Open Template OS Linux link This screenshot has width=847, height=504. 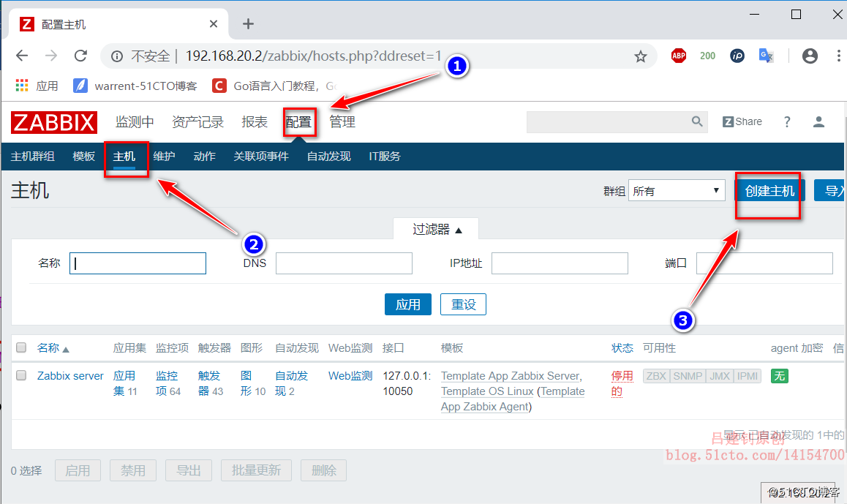click(x=486, y=391)
